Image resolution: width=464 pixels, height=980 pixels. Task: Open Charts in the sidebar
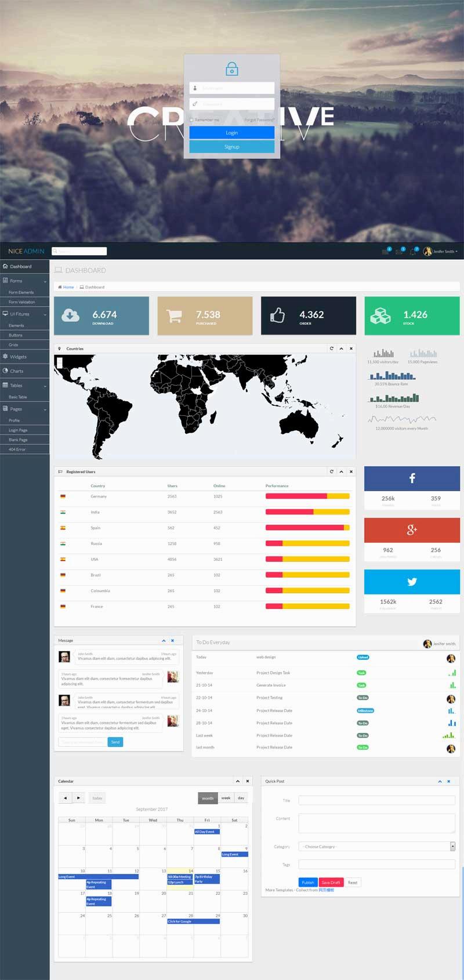(x=17, y=371)
